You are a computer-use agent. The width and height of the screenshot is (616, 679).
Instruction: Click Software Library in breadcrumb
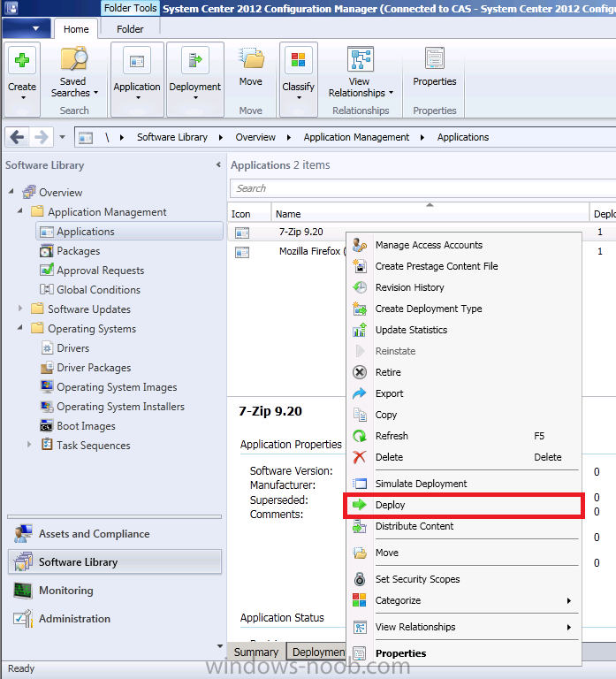(x=172, y=137)
